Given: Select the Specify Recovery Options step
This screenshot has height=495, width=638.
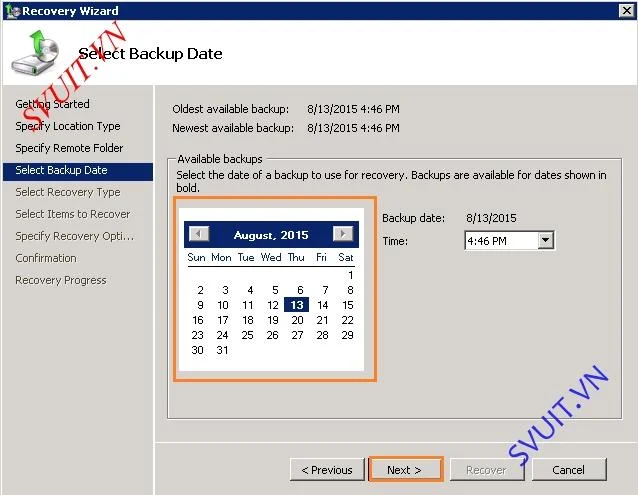Looking at the screenshot, I should point(75,236).
